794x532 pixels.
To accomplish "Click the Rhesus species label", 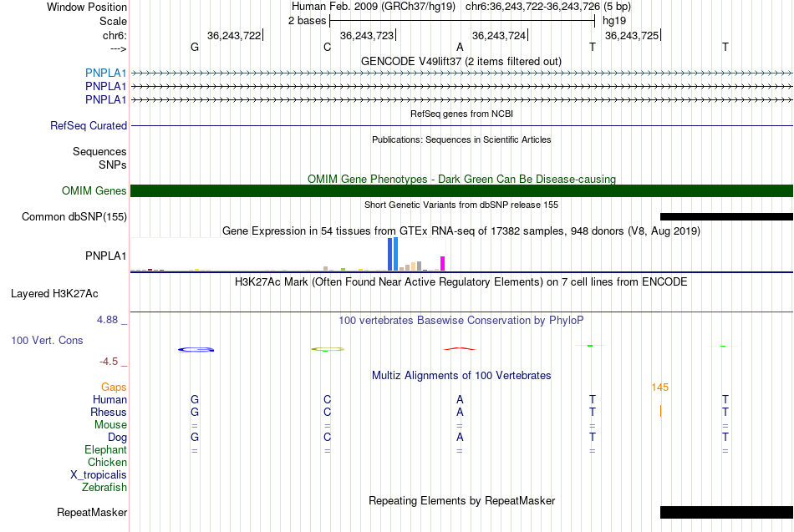I will (x=109, y=412).
